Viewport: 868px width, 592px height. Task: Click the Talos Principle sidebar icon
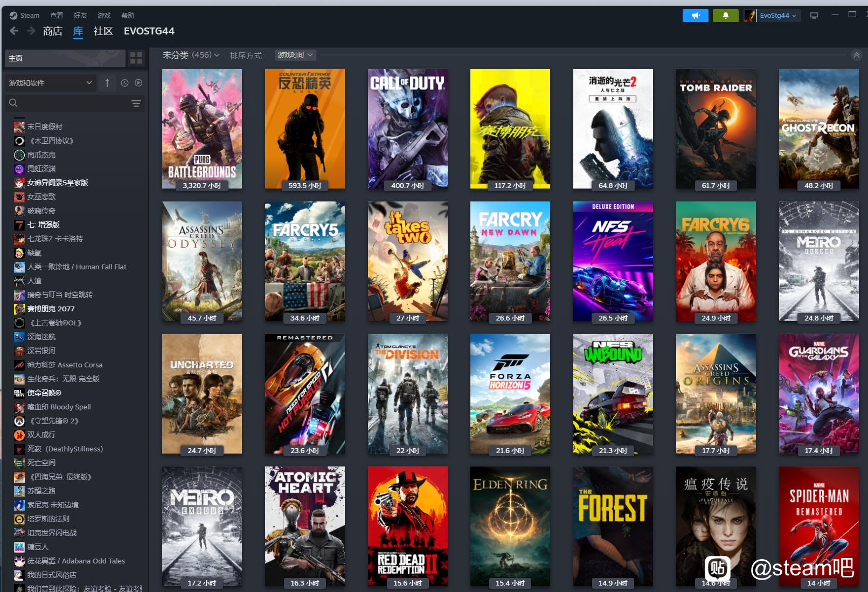click(x=19, y=519)
